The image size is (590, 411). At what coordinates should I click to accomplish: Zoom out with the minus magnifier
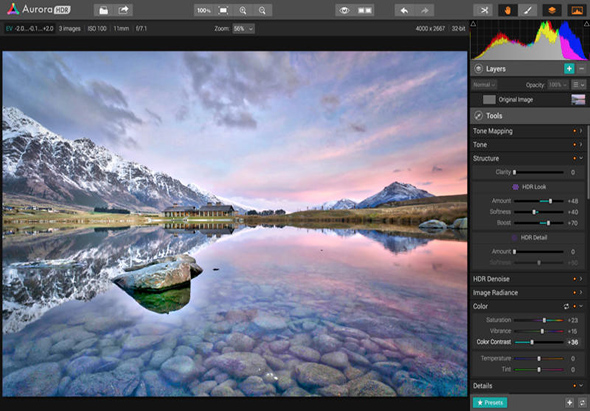[x=262, y=11]
